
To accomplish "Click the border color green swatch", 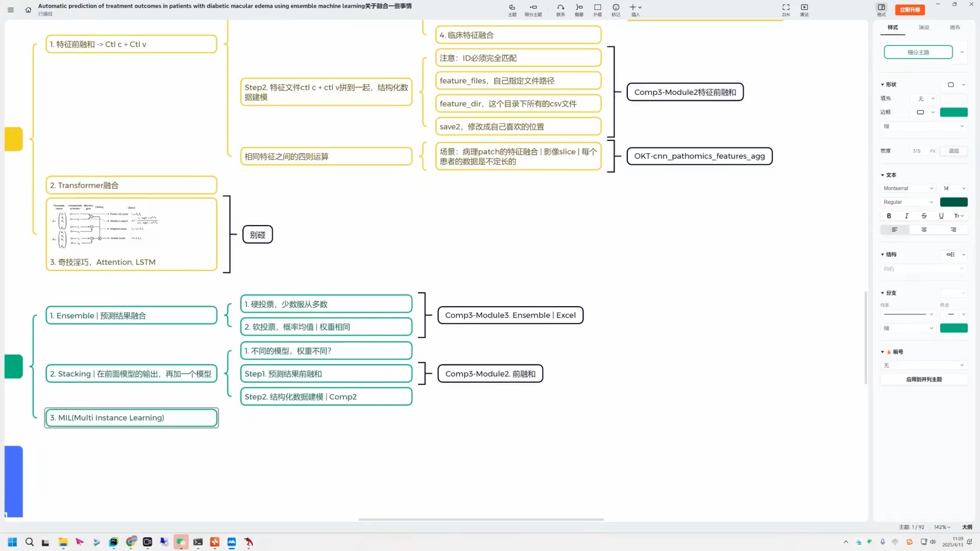I will click(953, 112).
